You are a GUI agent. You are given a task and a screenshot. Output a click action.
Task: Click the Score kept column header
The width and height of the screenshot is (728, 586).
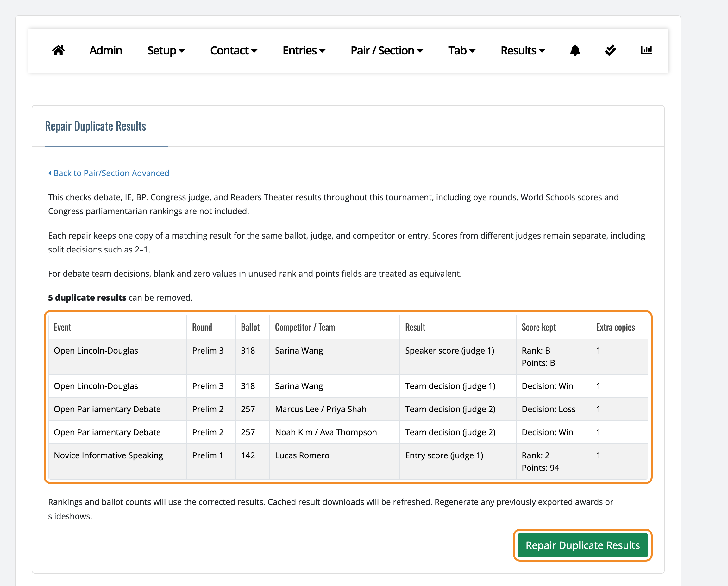pyautogui.click(x=553, y=327)
